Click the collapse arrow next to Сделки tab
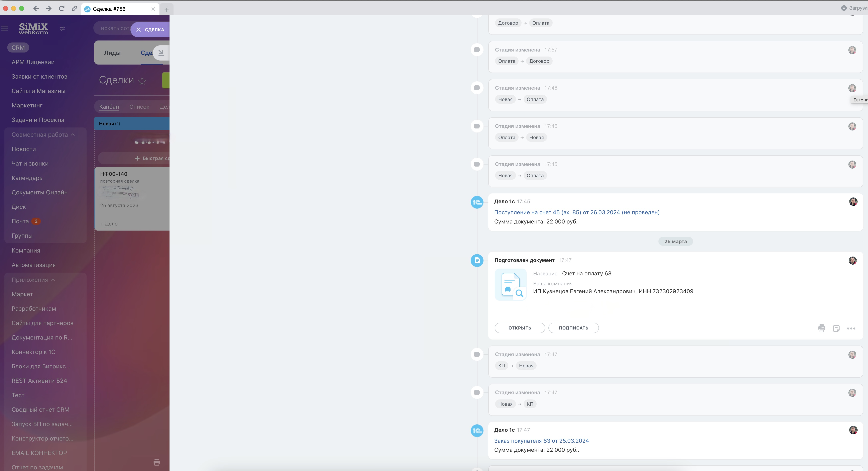 (x=161, y=53)
